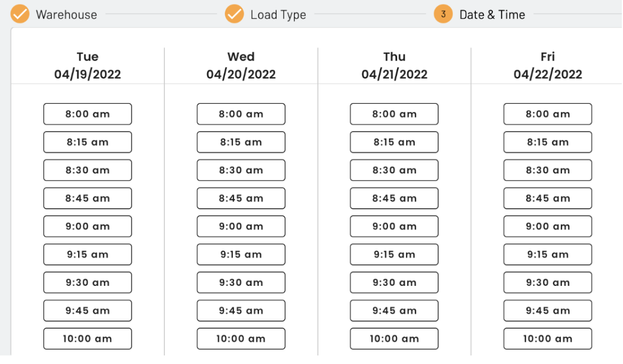The image size is (623, 364).
Task: Pick 8:30 am on Wed 04/20
Action: coord(241,170)
